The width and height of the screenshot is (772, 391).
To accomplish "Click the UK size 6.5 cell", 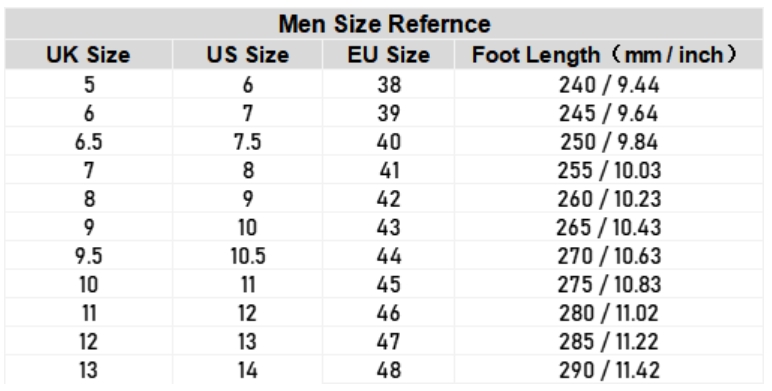I will pyautogui.click(x=89, y=142).
